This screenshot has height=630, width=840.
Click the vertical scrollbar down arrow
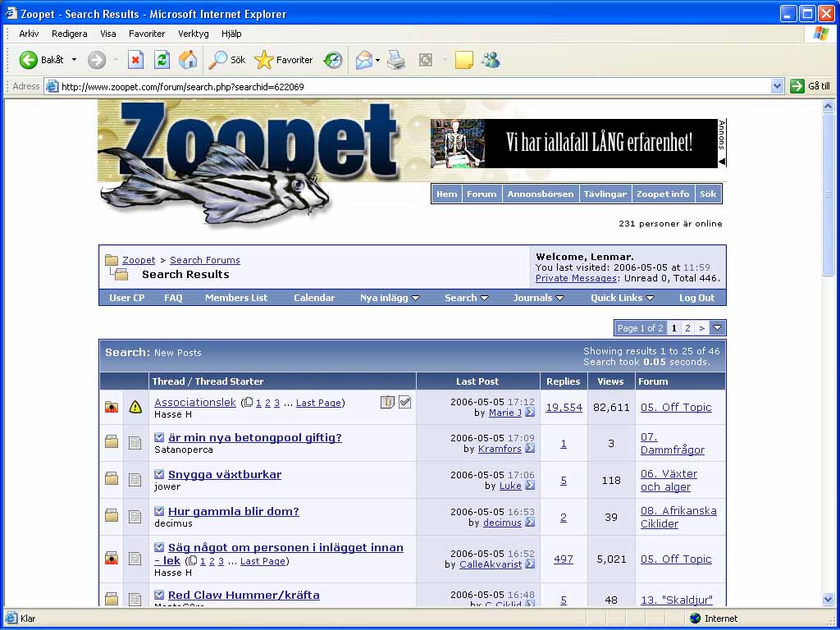point(829,600)
